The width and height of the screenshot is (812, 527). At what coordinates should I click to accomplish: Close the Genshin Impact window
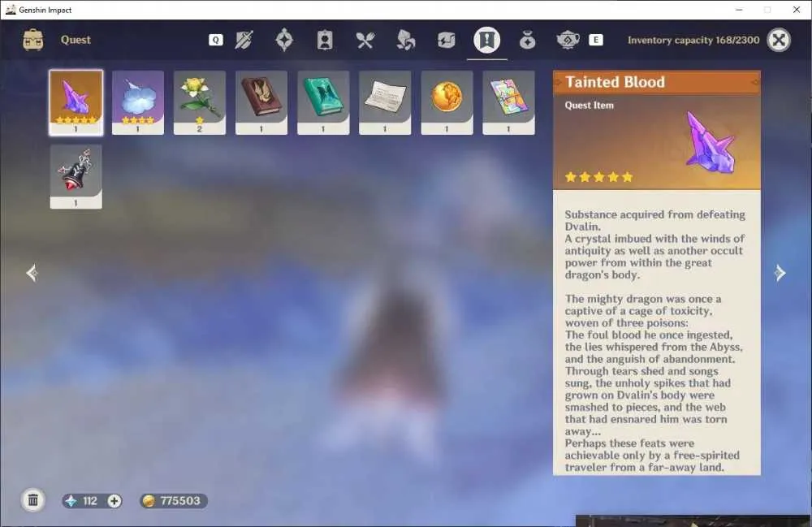tap(797, 10)
